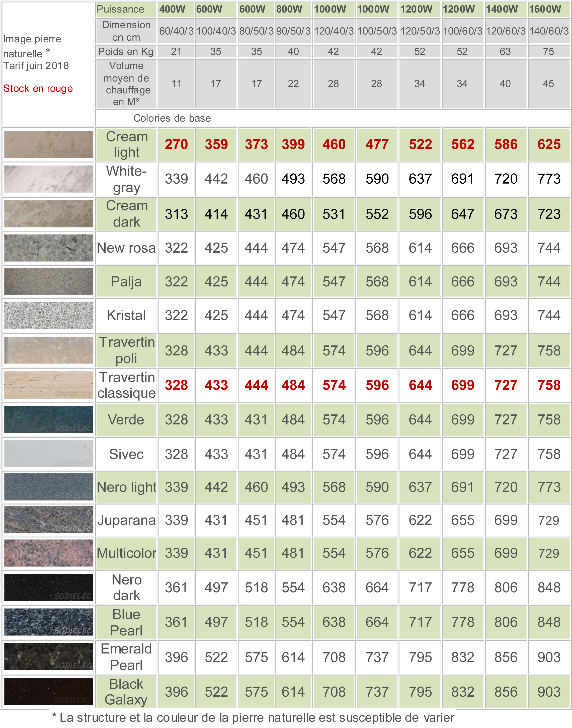Click the Juparana row label

click(x=127, y=521)
